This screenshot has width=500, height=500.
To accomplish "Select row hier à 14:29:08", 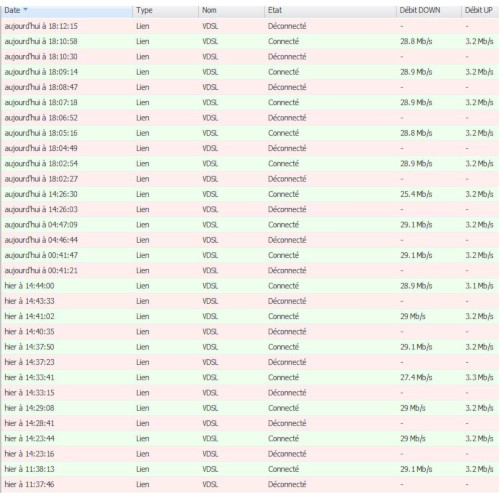I will [250, 408].
